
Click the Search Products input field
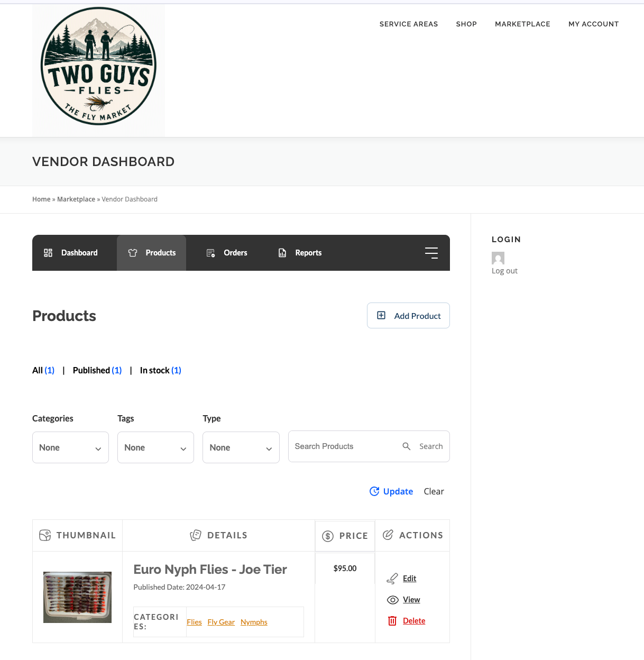(344, 446)
